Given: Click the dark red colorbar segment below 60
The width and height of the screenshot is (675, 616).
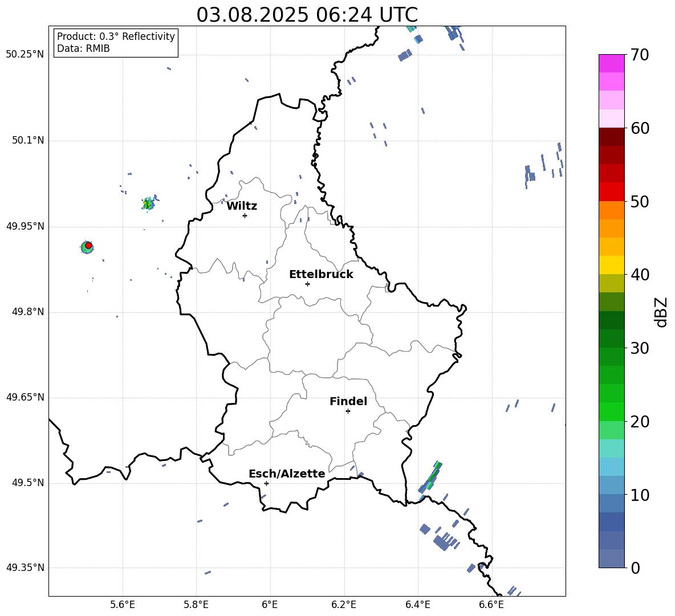Looking at the screenshot, I should click(x=611, y=137).
